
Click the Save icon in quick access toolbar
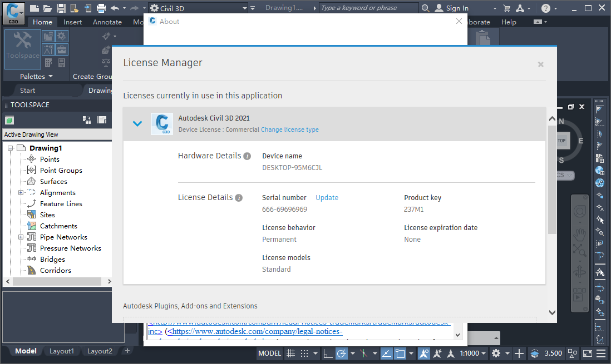(61, 8)
